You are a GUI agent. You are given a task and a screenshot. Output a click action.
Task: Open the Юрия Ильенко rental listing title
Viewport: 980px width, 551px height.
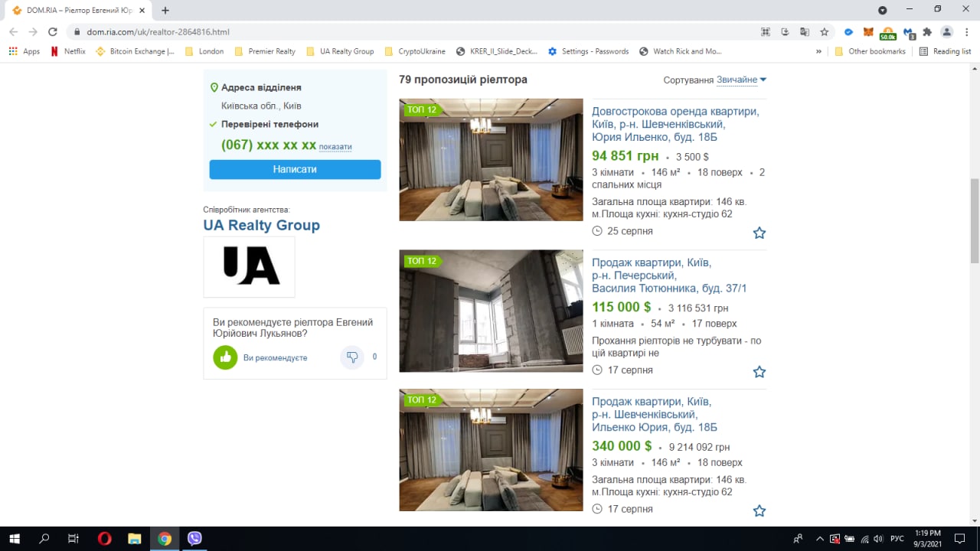[675, 124]
